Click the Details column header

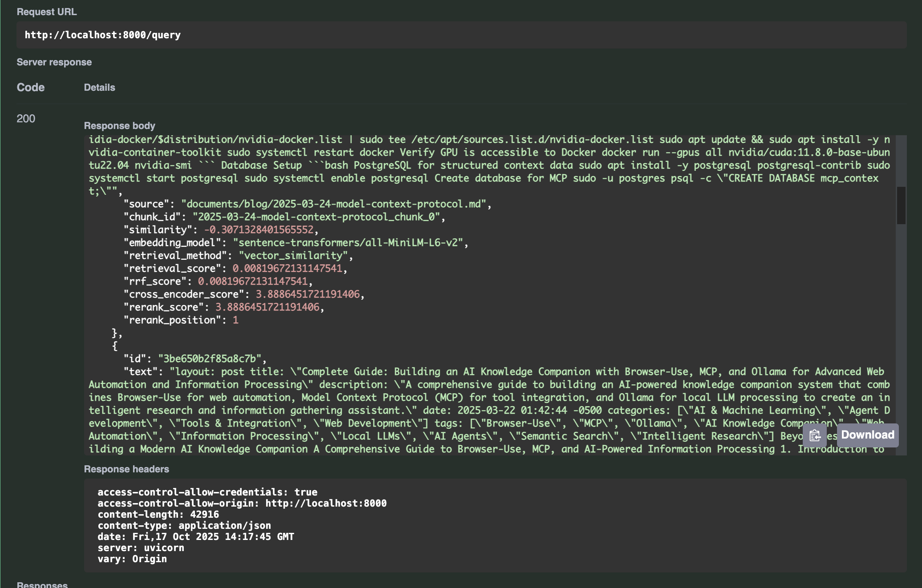[x=99, y=88]
